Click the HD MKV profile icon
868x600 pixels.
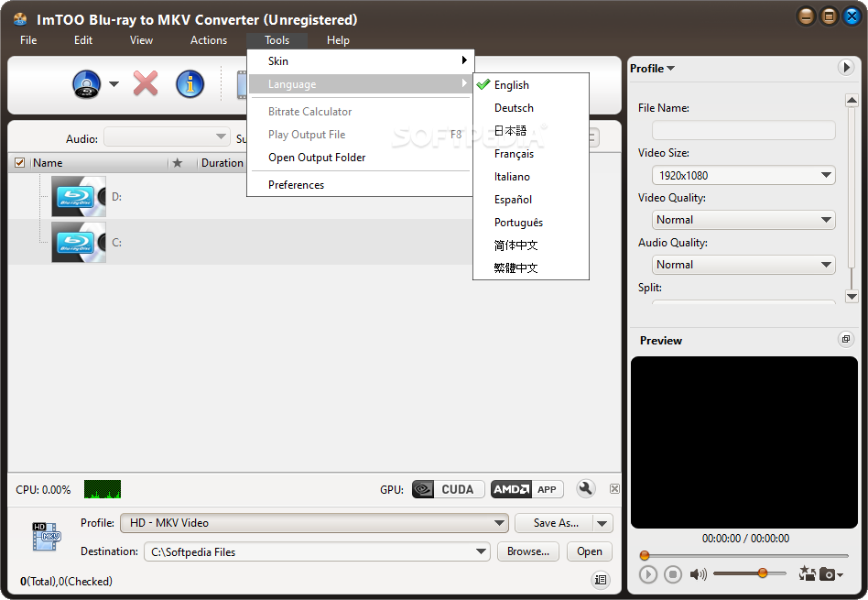point(46,537)
